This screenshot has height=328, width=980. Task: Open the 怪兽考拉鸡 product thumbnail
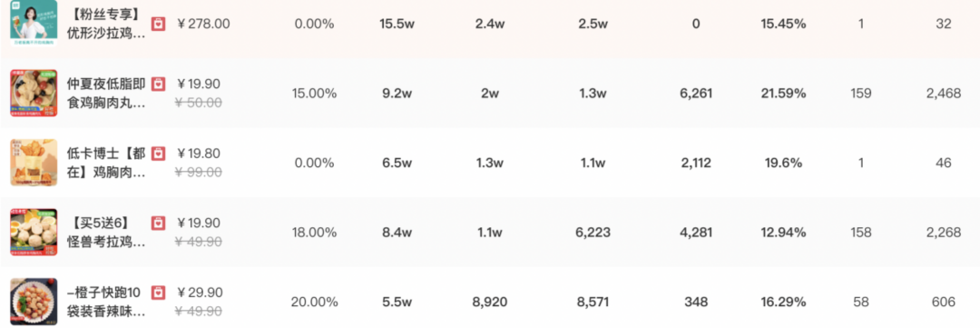point(34,233)
